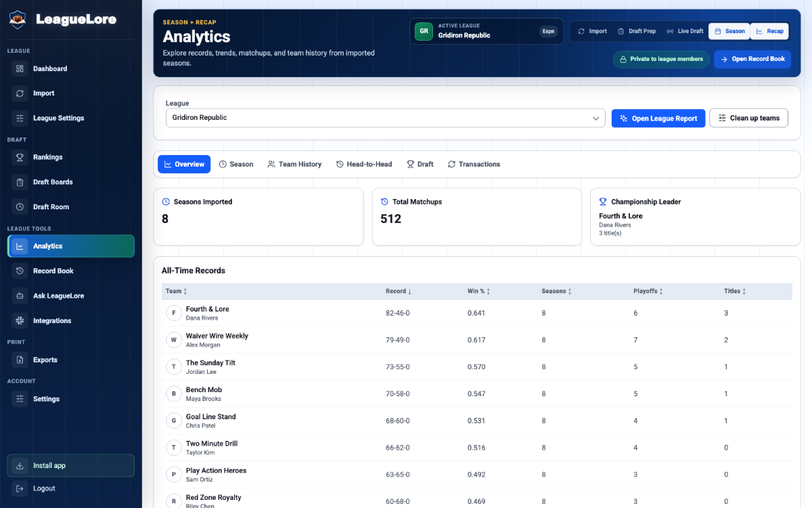Click the LeagueLore shield logo
This screenshot has width=812, height=508.
point(18,19)
